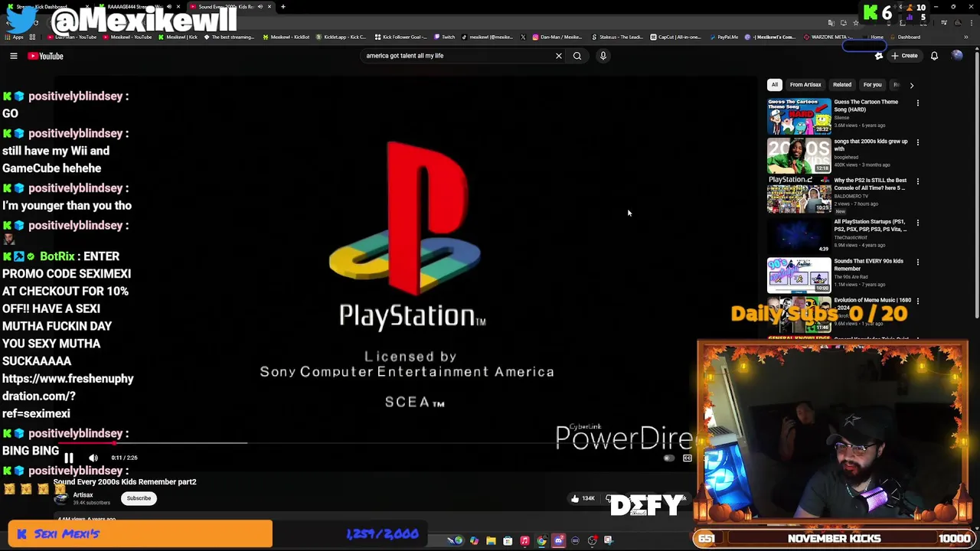Open the Music app in the taskbar
Image resolution: width=980 pixels, height=551 pixels.
coord(524,541)
